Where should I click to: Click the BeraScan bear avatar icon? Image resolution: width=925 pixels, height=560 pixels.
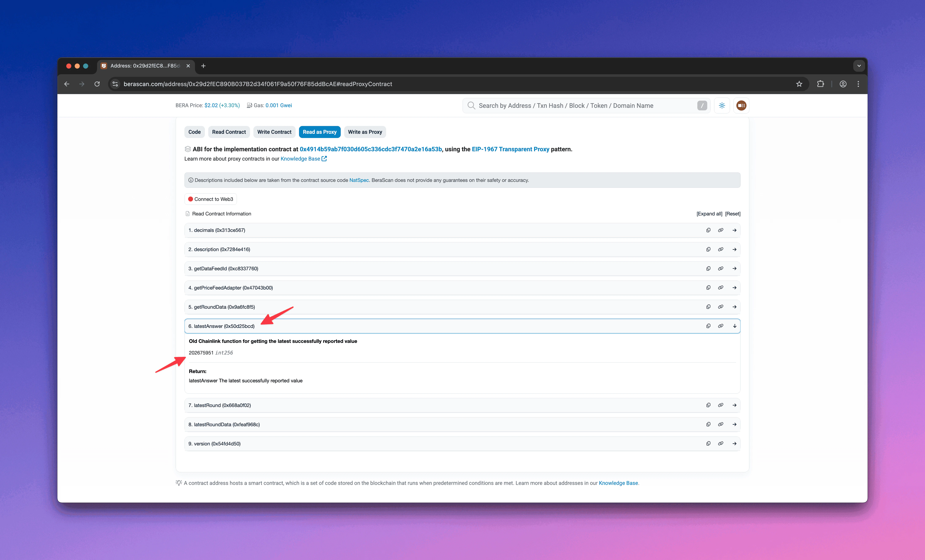click(741, 106)
